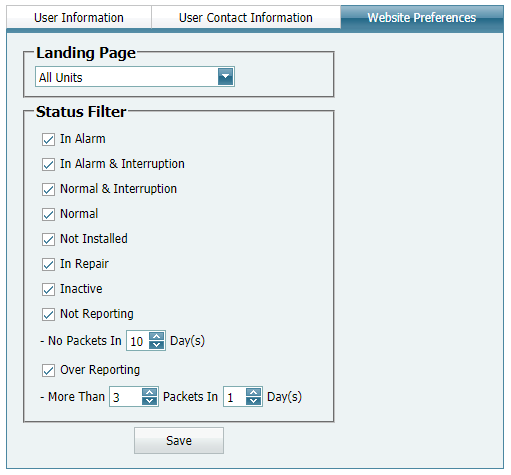Uncheck the Not Reporting checkbox
511x475 pixels.
pyautogui.click(x=48, y=314)
